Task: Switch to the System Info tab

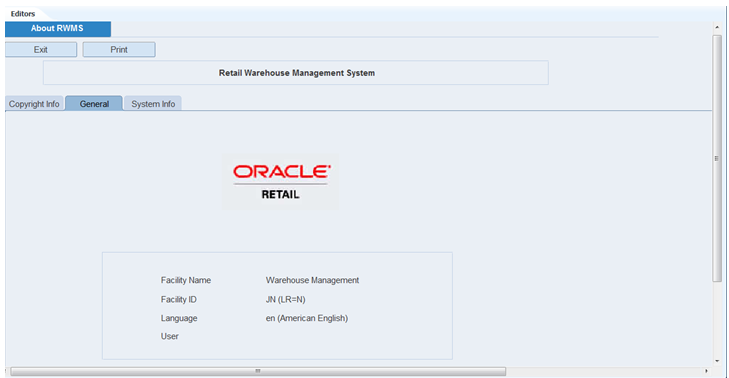Action: coord(153,104)
